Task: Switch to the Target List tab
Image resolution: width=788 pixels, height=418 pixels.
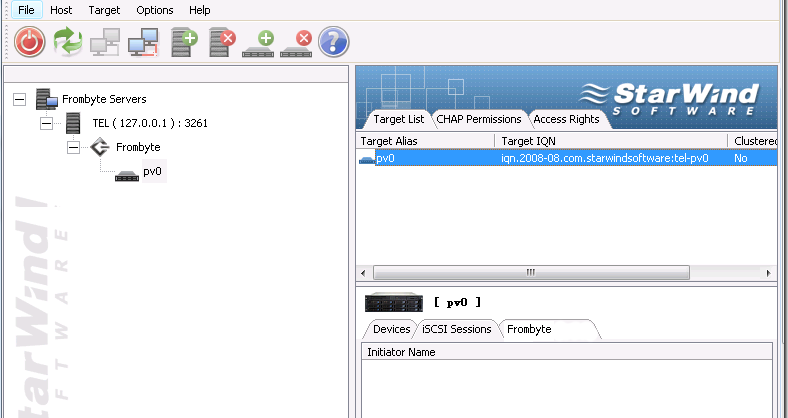Action: [x=399, y=120]
